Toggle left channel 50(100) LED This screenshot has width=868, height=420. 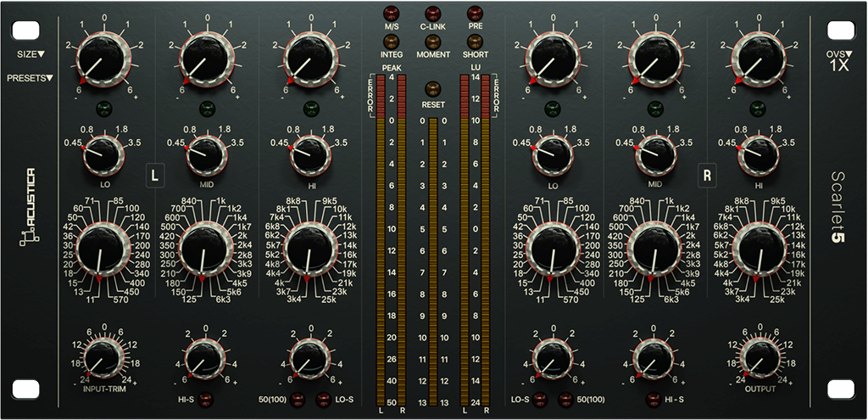click(298, 399)
